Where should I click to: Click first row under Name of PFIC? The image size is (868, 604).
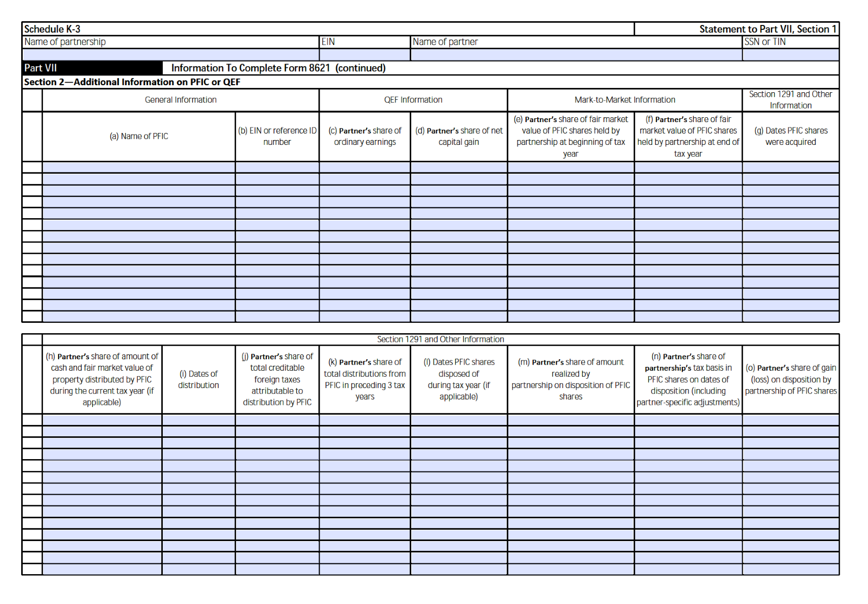pyautogui.click(x=139, y=167)
